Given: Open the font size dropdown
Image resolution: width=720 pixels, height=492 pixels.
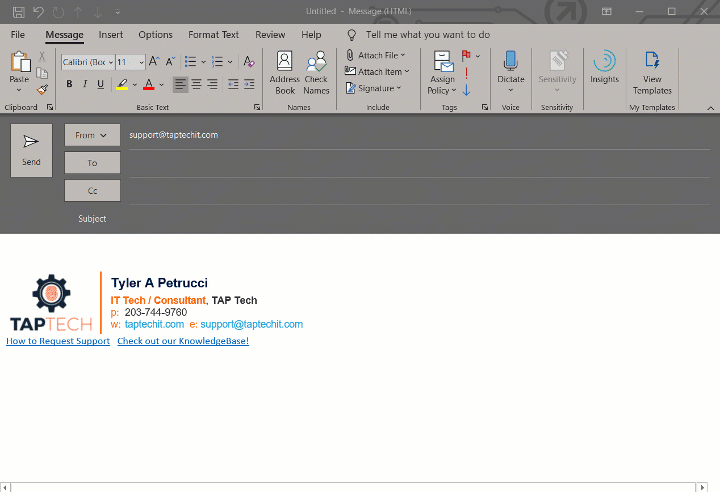Looking at the screenshot, I should tap(141, 62).
